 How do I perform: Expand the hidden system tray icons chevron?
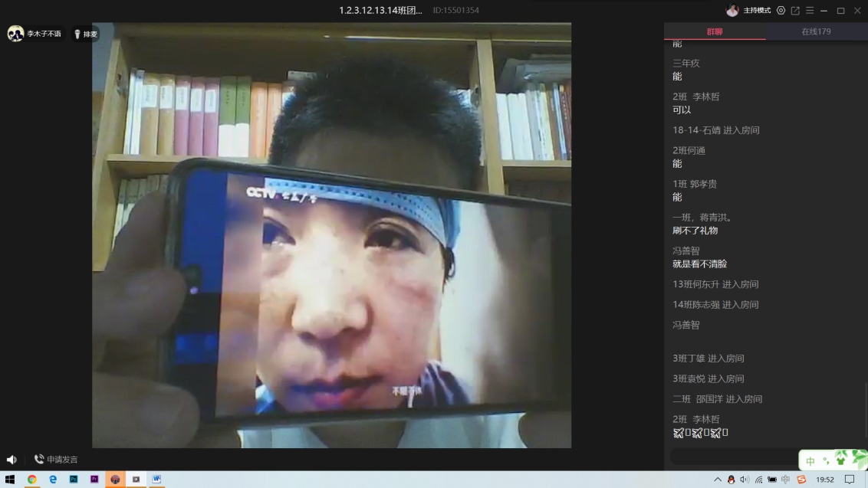point(718,480)
